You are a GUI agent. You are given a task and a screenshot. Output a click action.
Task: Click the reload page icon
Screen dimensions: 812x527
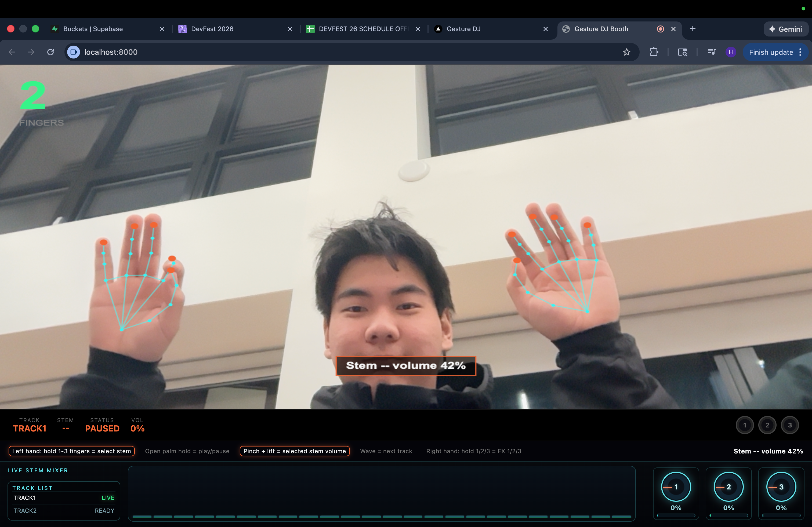(x=50, y=52)
